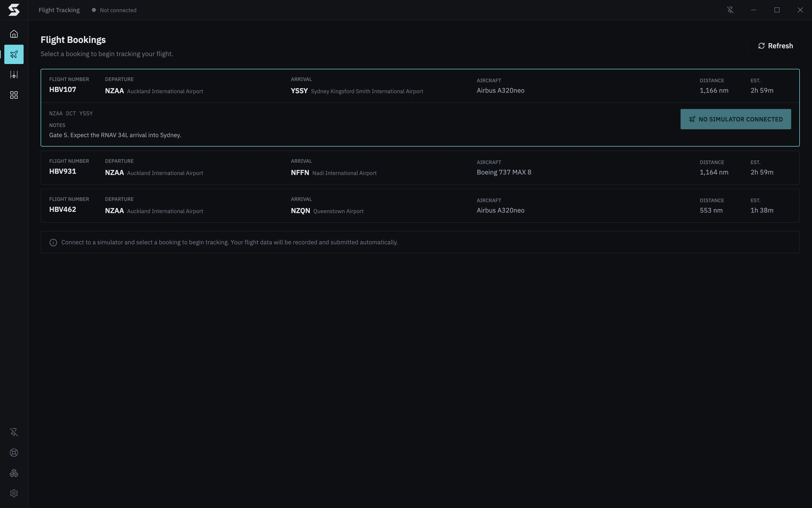Click the S logo at top left
This screenshot has width=812, height=508.
click(x=14, y=10)
